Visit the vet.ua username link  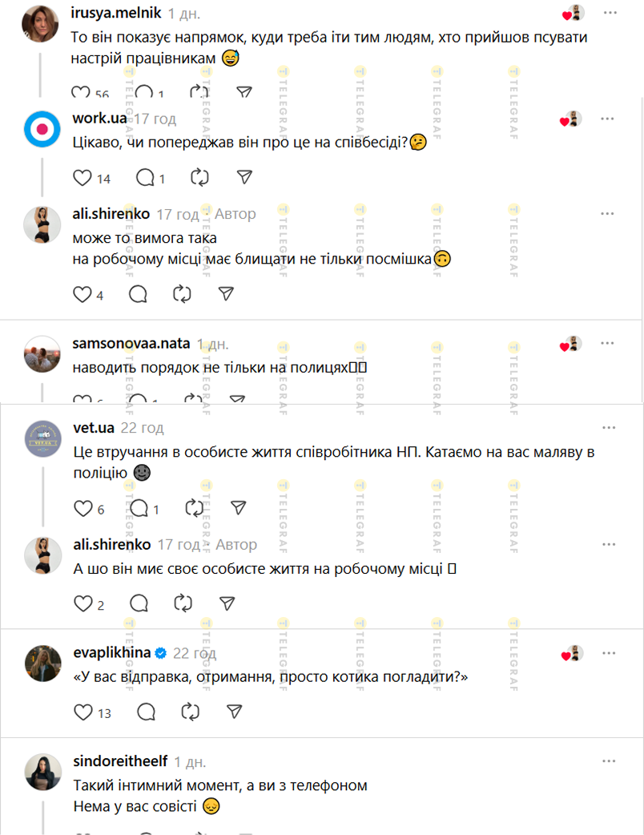pyautogui.click(x=94, y=428)
